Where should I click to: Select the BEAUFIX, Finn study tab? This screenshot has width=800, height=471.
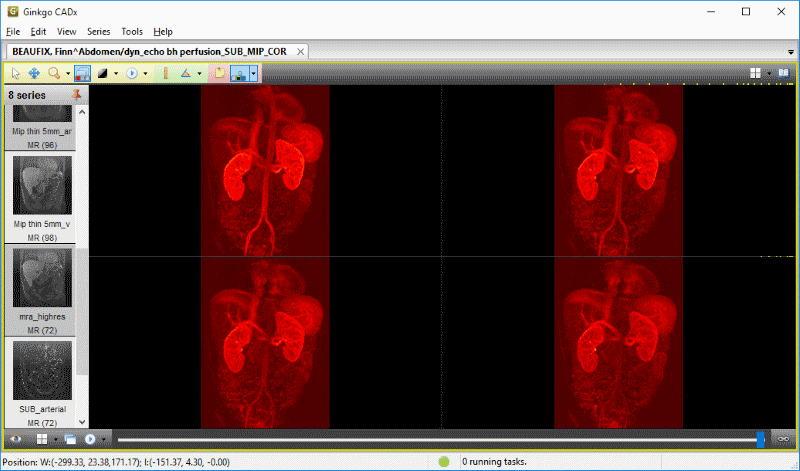(x=149, y=52)
